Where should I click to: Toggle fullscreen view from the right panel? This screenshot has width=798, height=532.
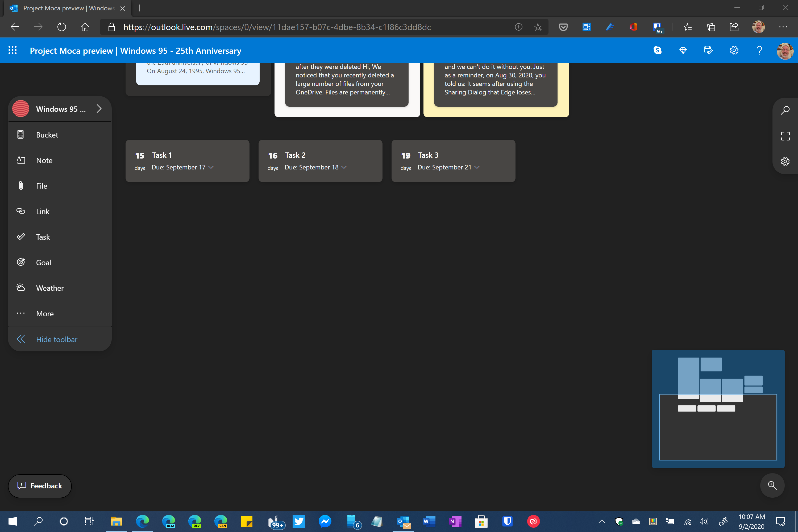785,136
